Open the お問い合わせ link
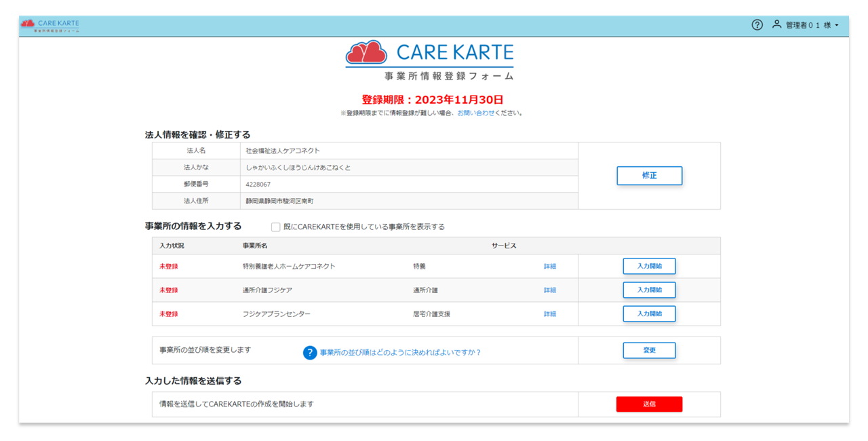The image size is (868, 441). click(x=476, y=113)
